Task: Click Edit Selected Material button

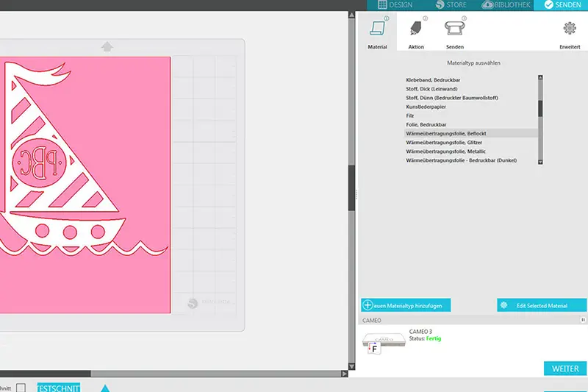Action: pyautogui.click(x=542, y=305)
